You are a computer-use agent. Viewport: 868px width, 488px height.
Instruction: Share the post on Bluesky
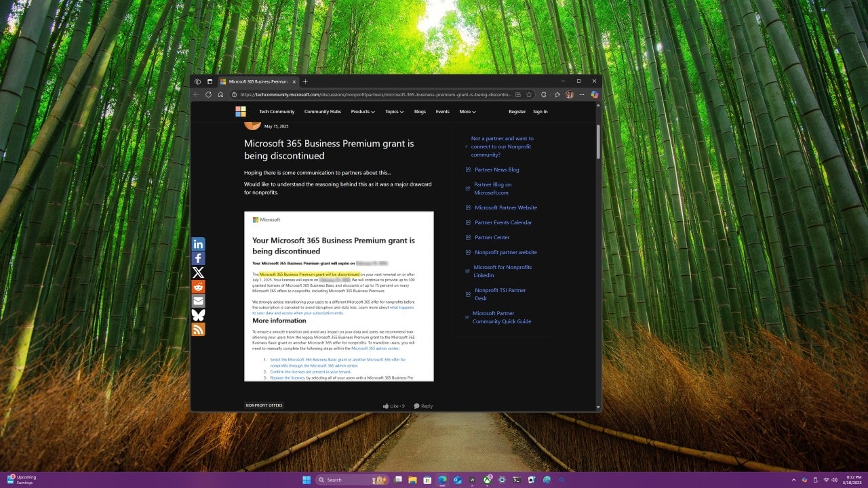pos(198,314)
